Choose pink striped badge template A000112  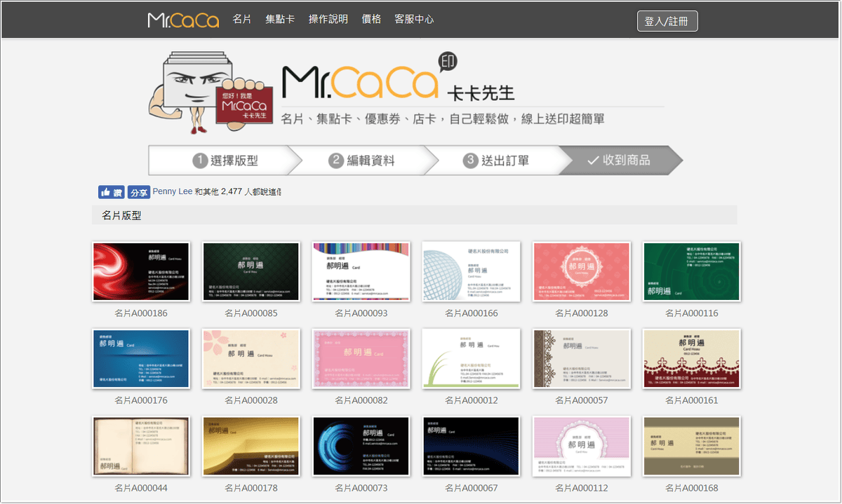click(582, 447)
